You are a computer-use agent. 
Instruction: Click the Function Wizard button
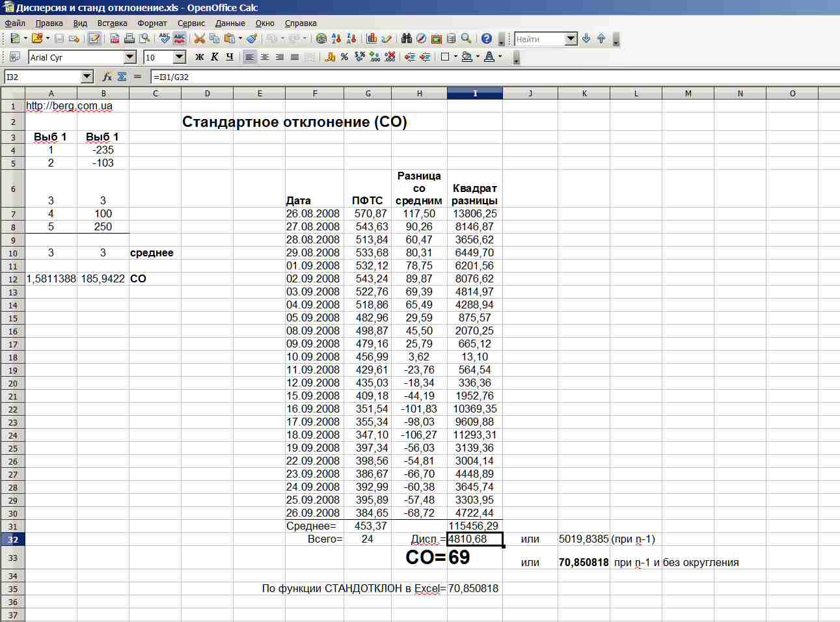tap(107, 77)
